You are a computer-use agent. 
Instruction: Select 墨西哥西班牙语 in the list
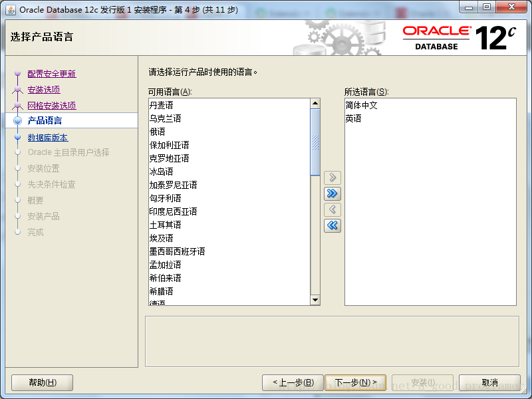tap(229, 251)
